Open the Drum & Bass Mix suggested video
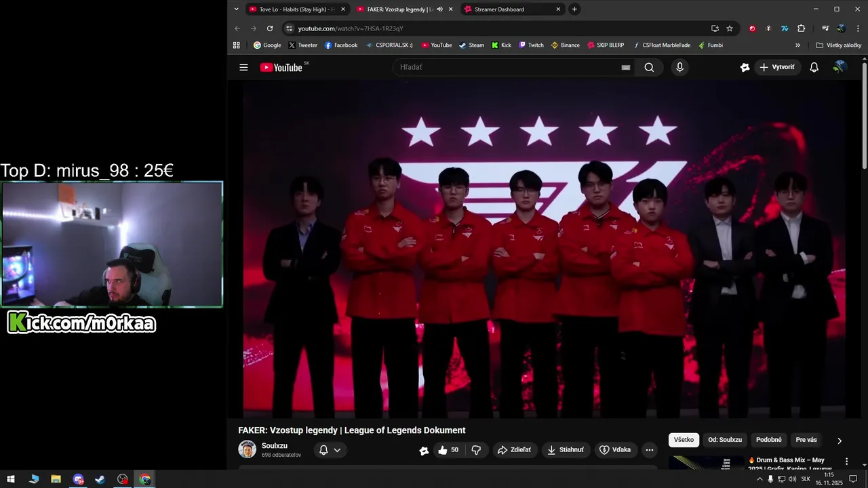The height and width of the screenshot is (488, 868). click(x=790, y=464)
